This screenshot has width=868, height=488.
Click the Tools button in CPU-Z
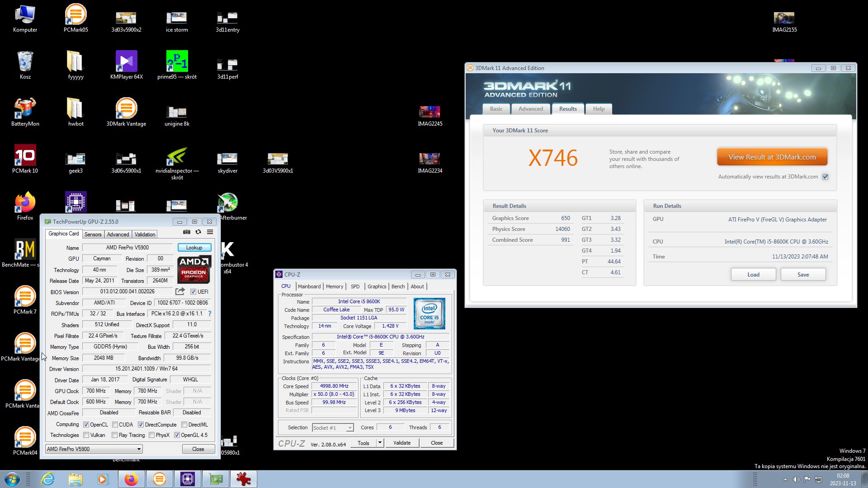pyautogui.click(x=363, y=443)
